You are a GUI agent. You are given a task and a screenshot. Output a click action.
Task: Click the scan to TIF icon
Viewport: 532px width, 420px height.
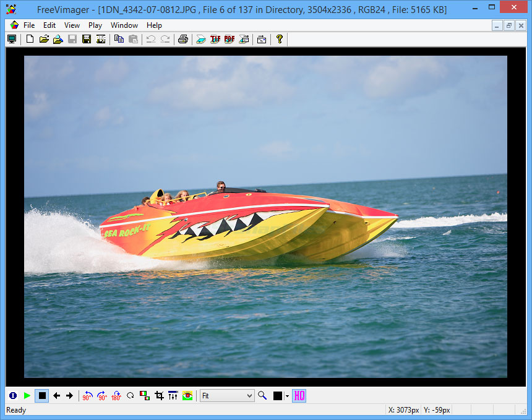(x=215, y=39)
